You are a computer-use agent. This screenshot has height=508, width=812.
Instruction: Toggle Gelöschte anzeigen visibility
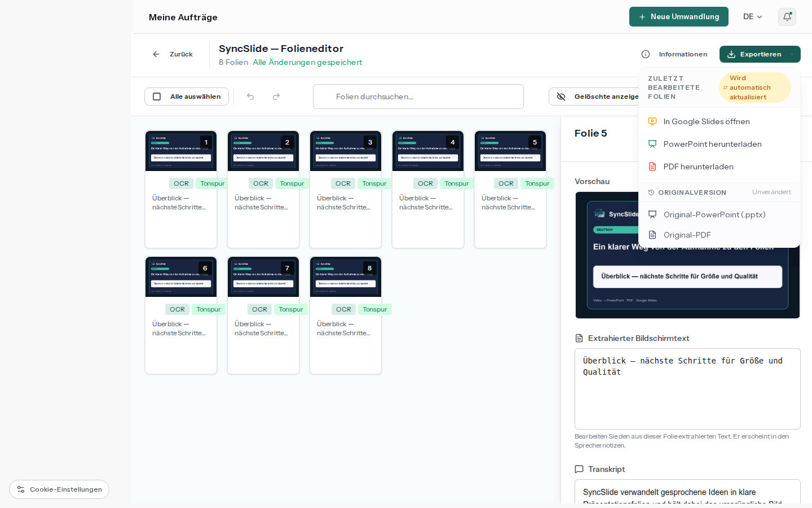pyautogui.click(x=594, y=97)
